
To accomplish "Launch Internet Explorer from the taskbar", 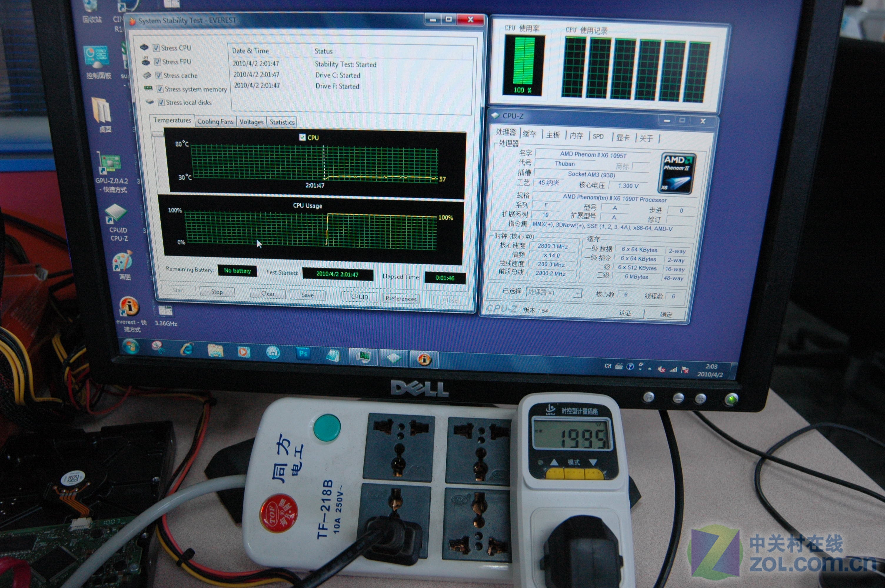I will [x=187, y=350].
